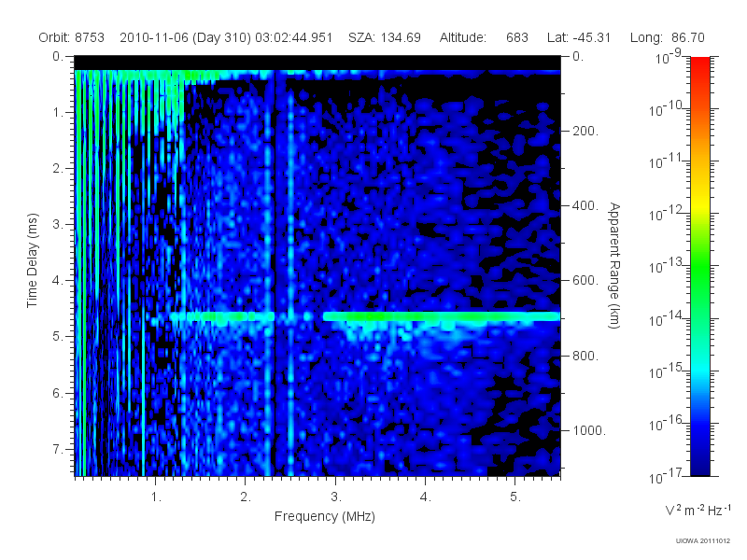Click the date 2010-11-06 (Day 310) text
747x560 pixels.
187,37
